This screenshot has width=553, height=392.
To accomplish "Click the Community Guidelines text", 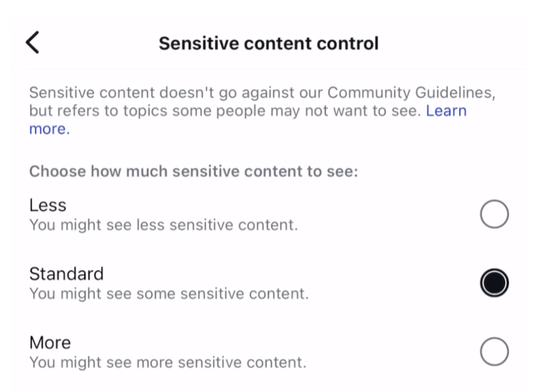I will [411, 93].
